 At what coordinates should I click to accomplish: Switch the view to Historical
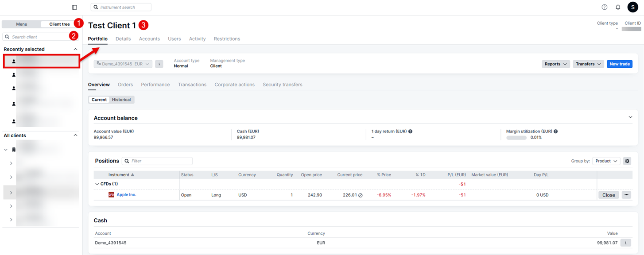tap(121, 99)
